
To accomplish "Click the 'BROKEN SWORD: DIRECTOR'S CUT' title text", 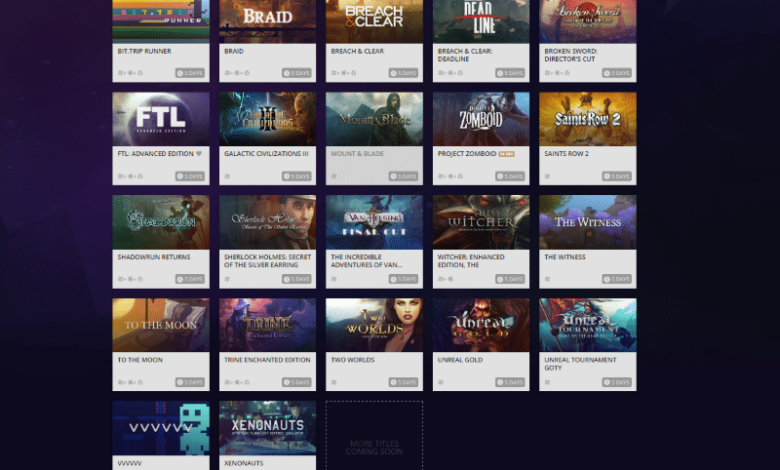I will (571, 55).
